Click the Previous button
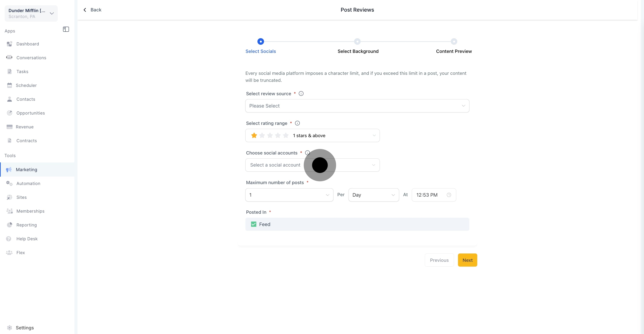The height and width of the screenshot is (334, 644). (x=439, y=260)
